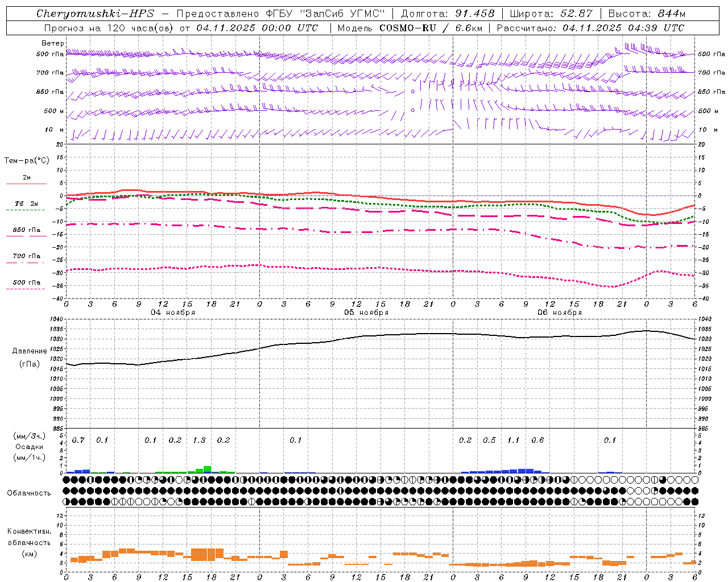Click the Конвективн. облачность (км) label
The height and width of the screenshot is (582, 728).
pyautogui.click(x=29, y=542)
